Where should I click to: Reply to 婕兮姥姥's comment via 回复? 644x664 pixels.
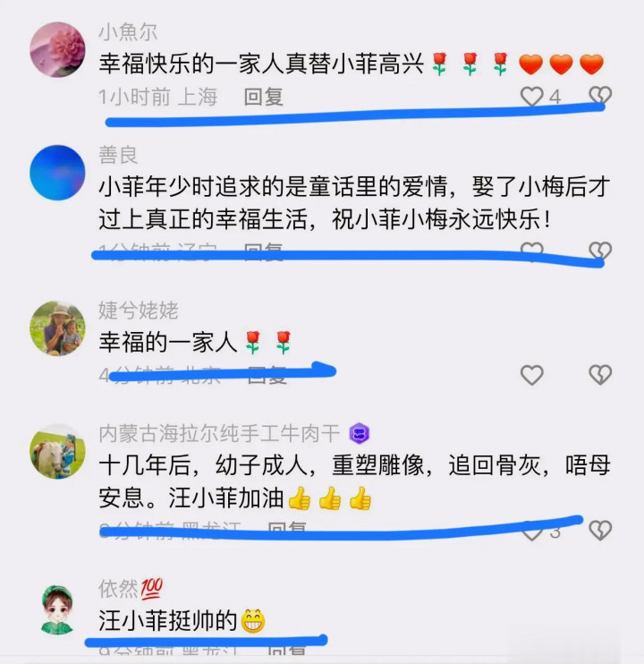(x=267, y=375)
